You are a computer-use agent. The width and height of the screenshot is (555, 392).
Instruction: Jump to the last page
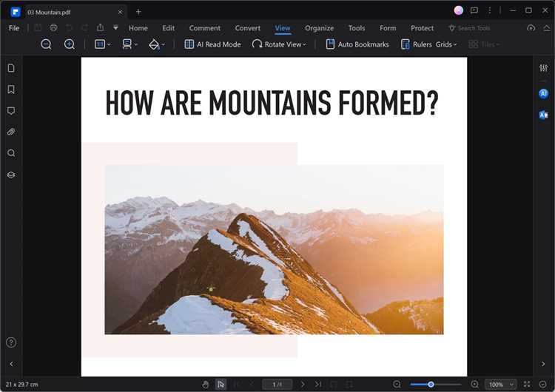tap(318, 384)
